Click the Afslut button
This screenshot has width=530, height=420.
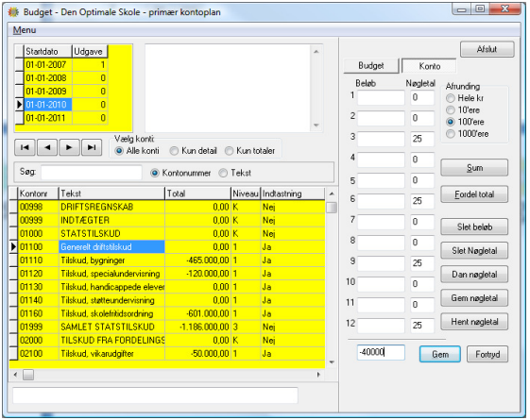pos(487,49)
